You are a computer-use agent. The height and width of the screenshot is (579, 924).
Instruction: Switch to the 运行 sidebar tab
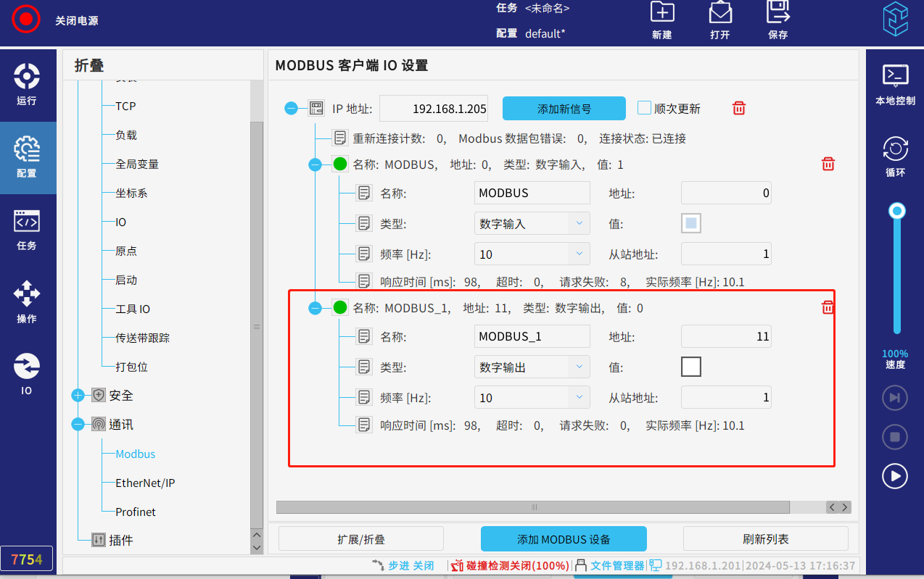(27, 85)
